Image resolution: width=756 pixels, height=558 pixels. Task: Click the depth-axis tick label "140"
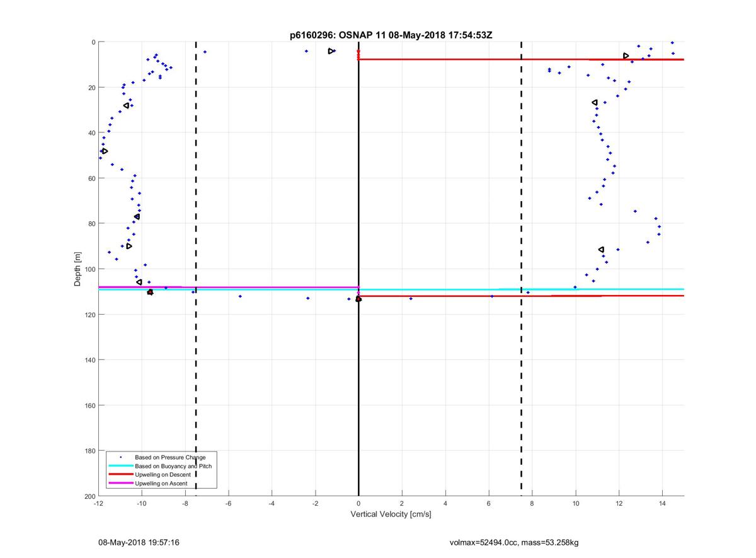(x=89, y=360)
